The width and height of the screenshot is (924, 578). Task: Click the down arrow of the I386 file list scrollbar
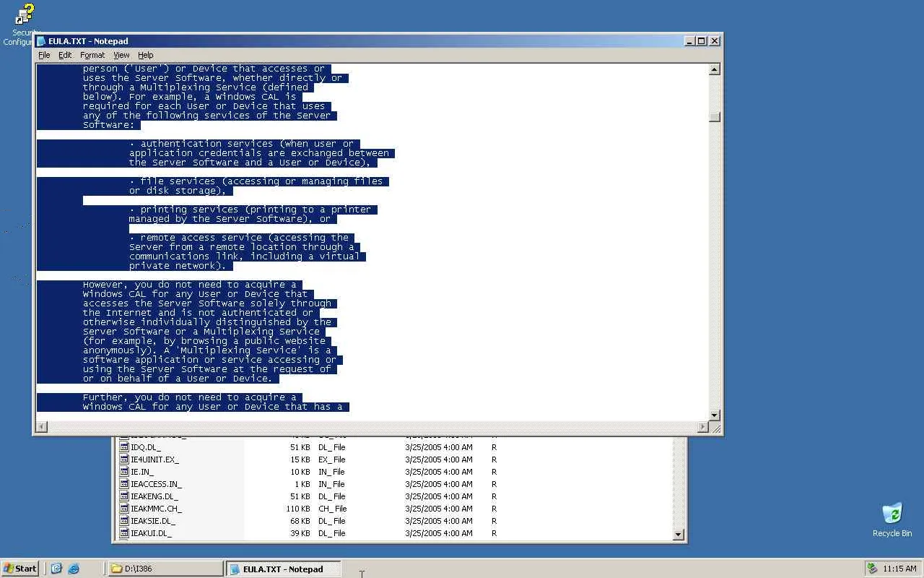[679, 535]
